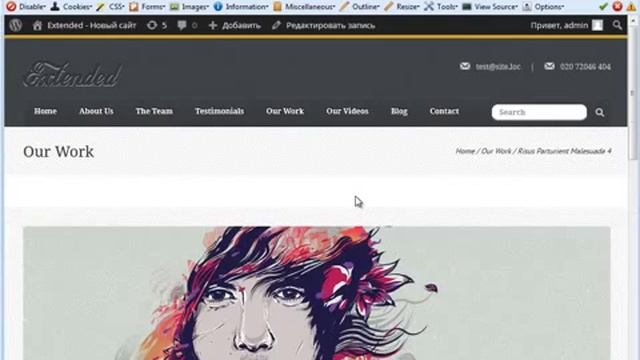The height and width of the screenshot is (360, 640).
Task: Click the Cookies person icon
Action: pyautogui.click(x=55, y=7)
